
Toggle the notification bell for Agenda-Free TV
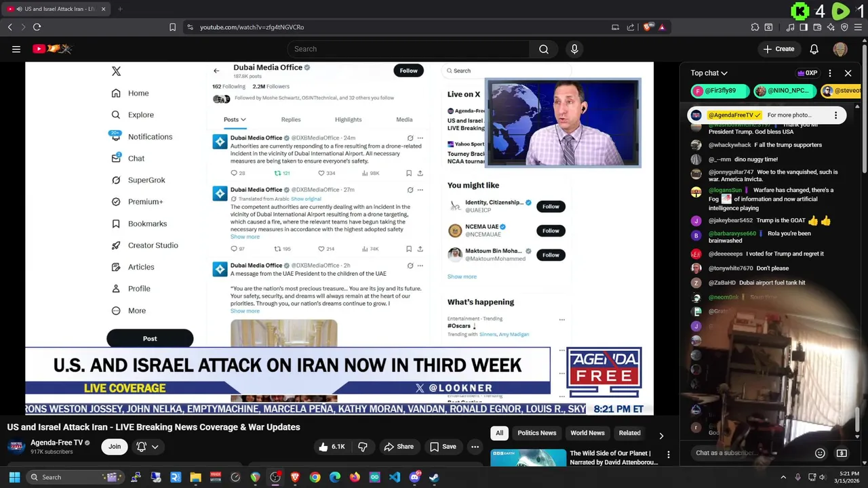(141, 447)
